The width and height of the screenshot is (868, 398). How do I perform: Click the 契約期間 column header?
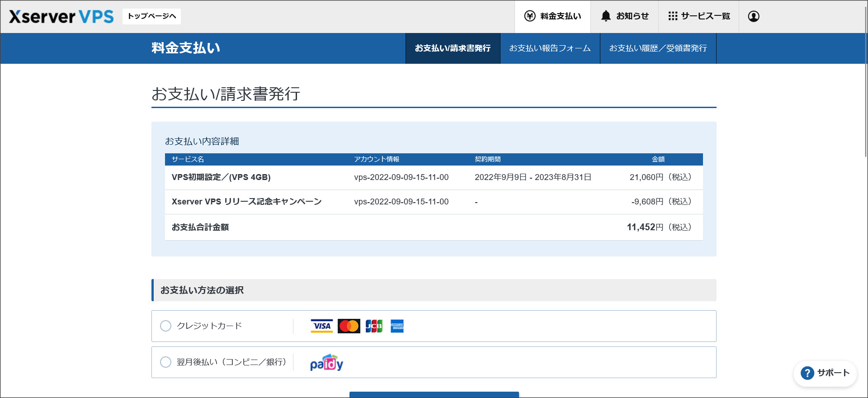[x=488, y=159]
